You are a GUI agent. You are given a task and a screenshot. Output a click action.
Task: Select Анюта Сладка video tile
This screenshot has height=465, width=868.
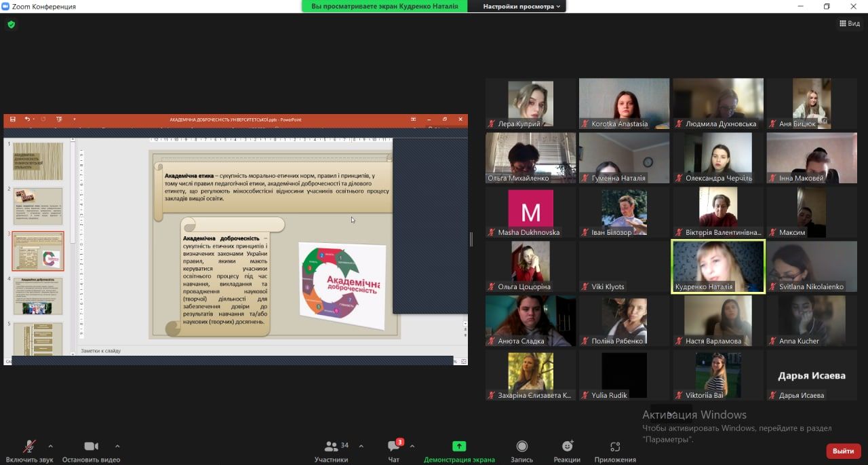pyautogui.click(x=530, y=320)
